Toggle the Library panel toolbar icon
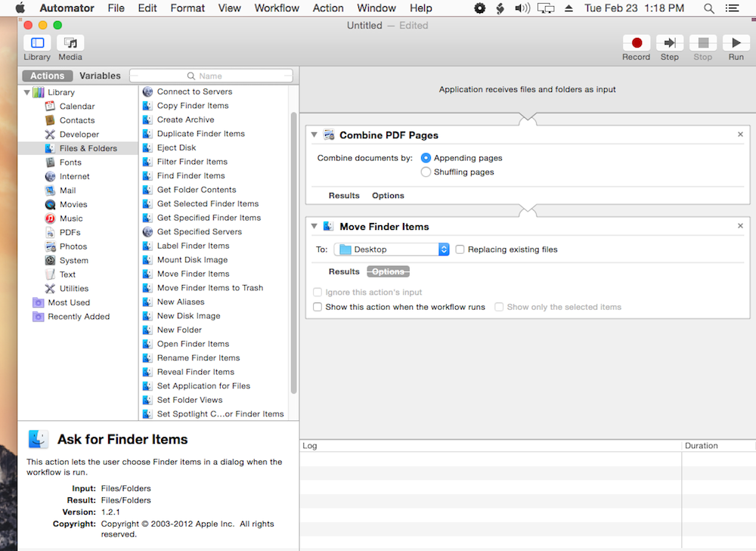Image resolution: width=756 pixels, height=551 pixels. click(x=37, y=43)
